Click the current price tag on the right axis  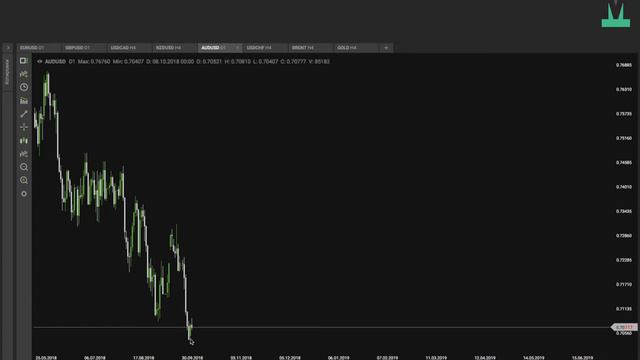click(624, 327)
